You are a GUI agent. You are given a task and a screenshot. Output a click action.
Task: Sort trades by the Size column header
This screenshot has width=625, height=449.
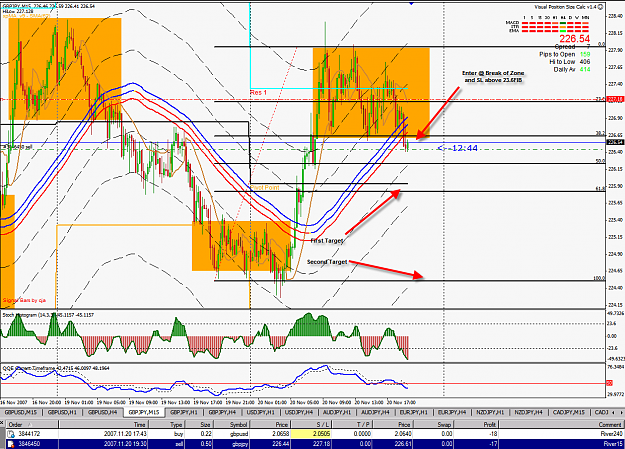(x=199, y=424)
